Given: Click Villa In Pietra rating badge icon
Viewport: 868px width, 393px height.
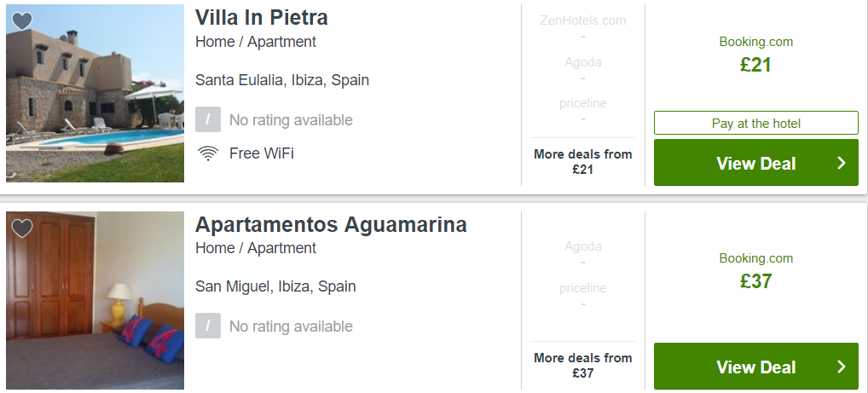Looking at the screenshot, I should pos(208,119).
